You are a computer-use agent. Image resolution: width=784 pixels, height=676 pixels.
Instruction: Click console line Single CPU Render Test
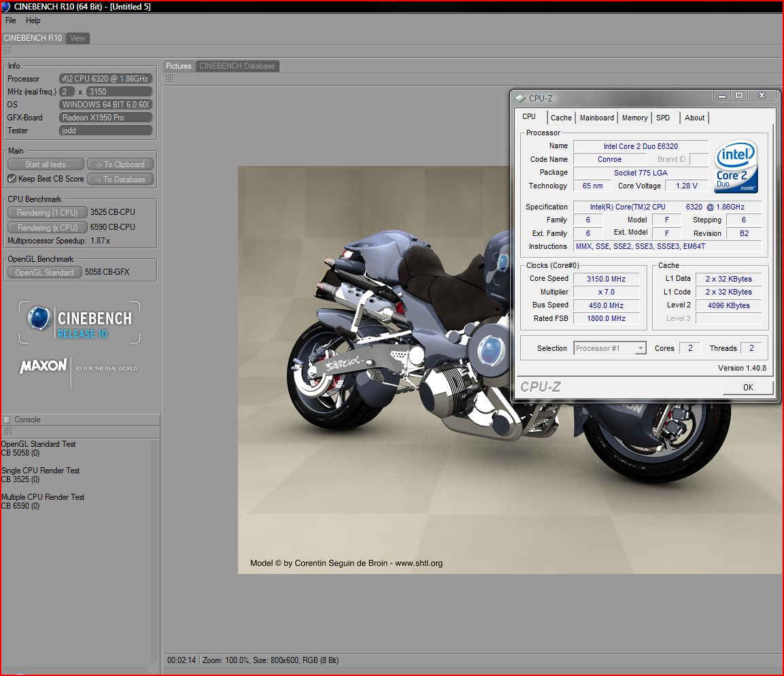coord(41,471)
